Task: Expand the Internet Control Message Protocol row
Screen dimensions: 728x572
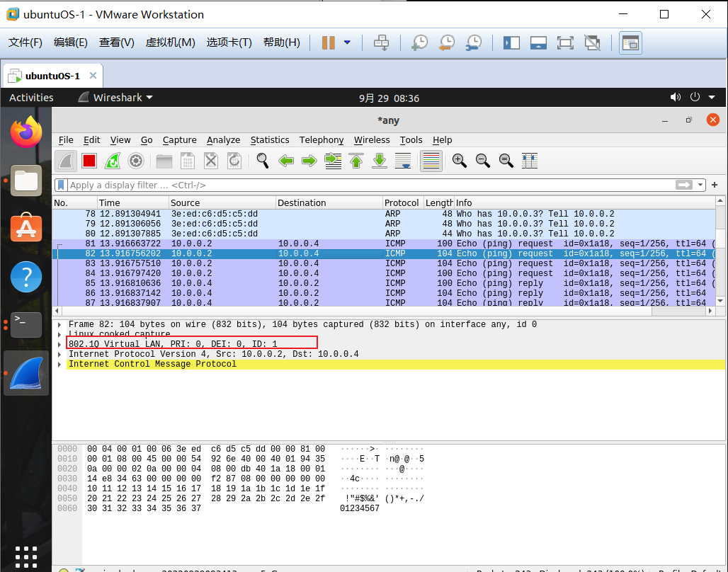Action: (59, 364)
